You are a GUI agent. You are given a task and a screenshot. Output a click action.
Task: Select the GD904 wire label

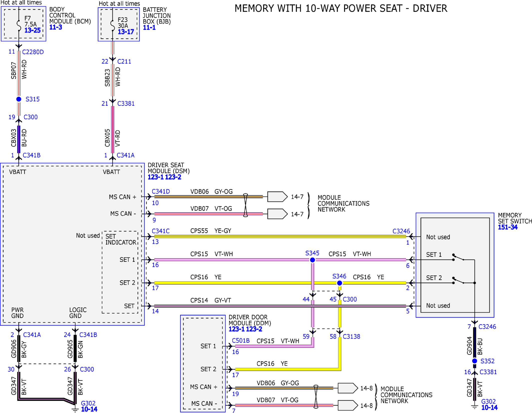[469, 346]
